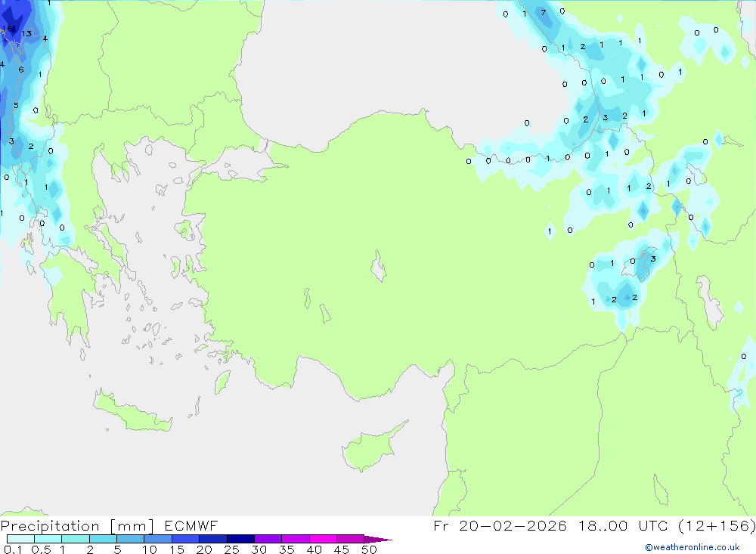The width and height of the screenshot is (756, 554).
Task: Click the '25' legend scale label
Action: coord(231,549)
